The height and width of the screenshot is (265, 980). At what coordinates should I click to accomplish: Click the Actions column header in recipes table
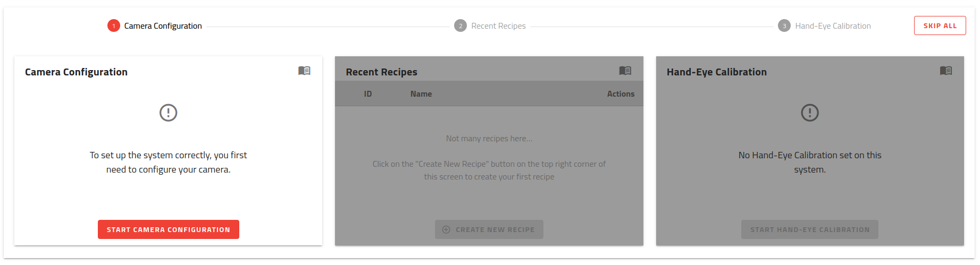tap(621, 94)
